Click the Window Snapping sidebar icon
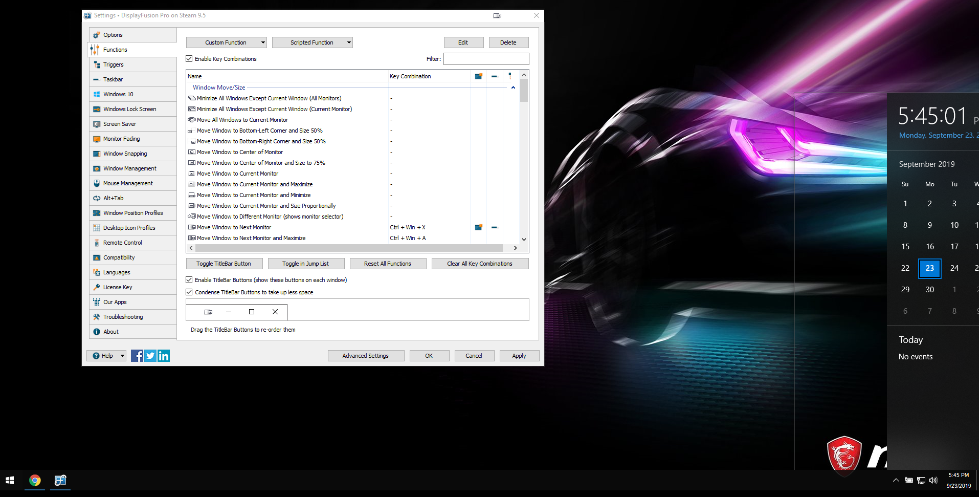This screenshot has height=497, width=980. coord(97,154)
